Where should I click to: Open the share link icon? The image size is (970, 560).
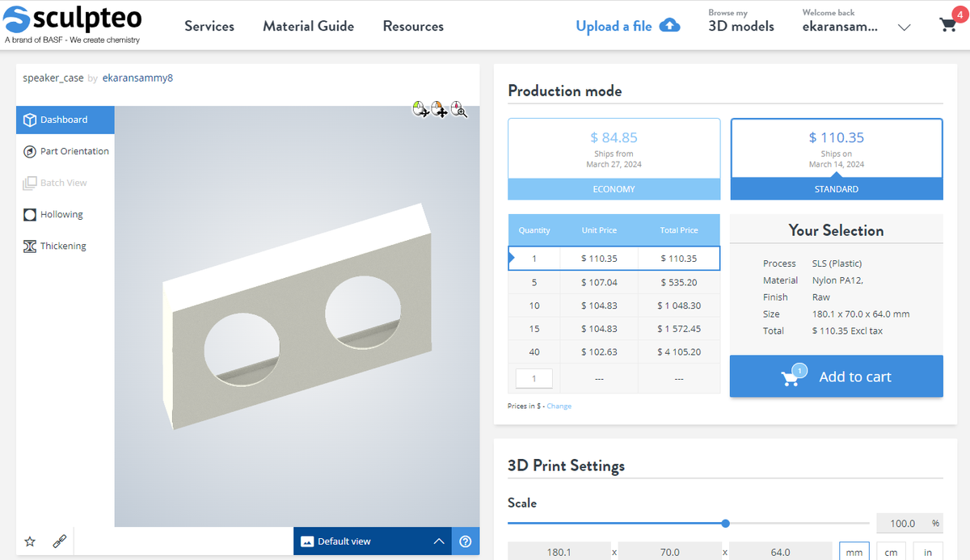pyautogui.click(x=59, y=541)
